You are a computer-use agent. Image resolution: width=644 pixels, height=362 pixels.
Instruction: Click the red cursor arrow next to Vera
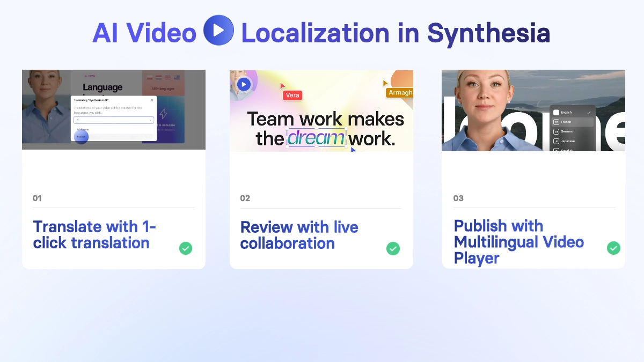tap(282, 86)
